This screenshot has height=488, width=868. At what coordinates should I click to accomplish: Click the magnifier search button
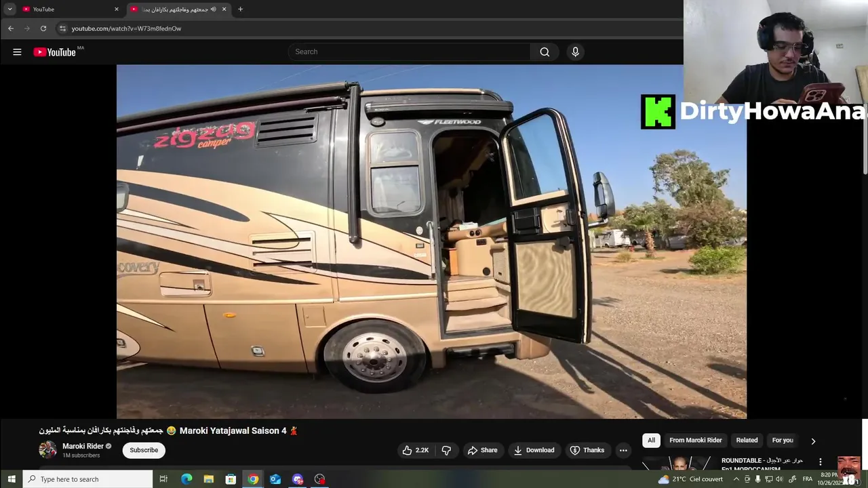(x=545, y=52)
